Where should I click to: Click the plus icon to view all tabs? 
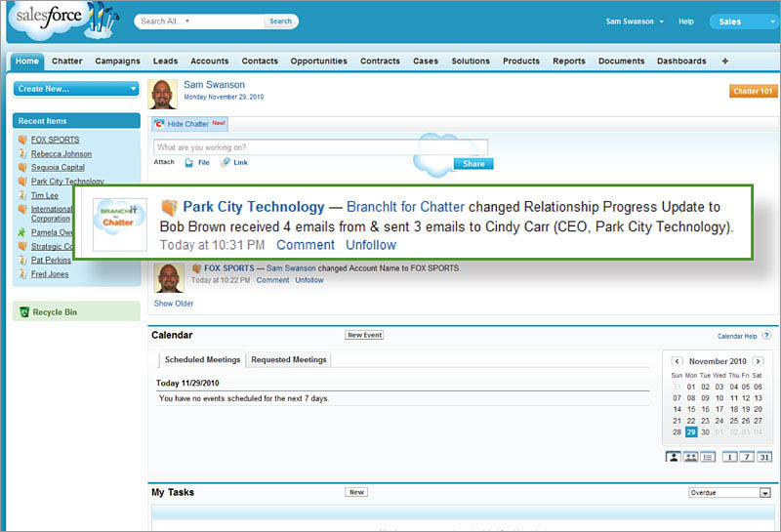coord(724,61)
